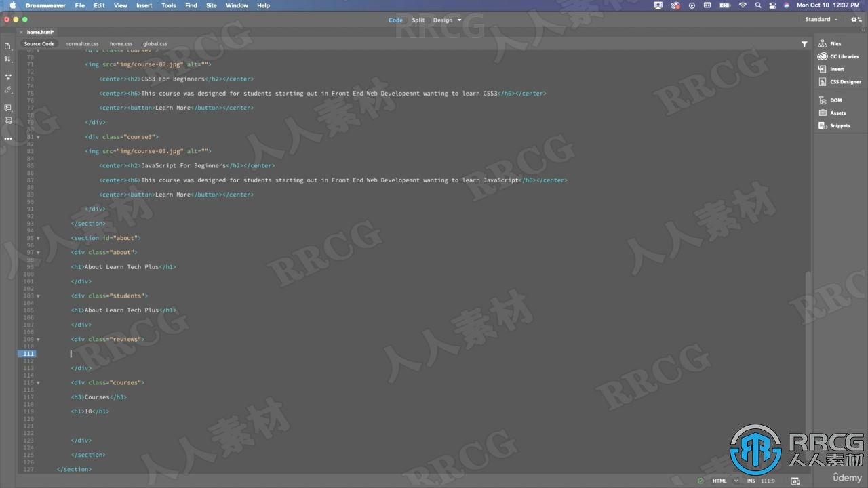The image size is (868, 488).
Task: Open the Customize Toolbar ellipsis
Action: (8, 138)
